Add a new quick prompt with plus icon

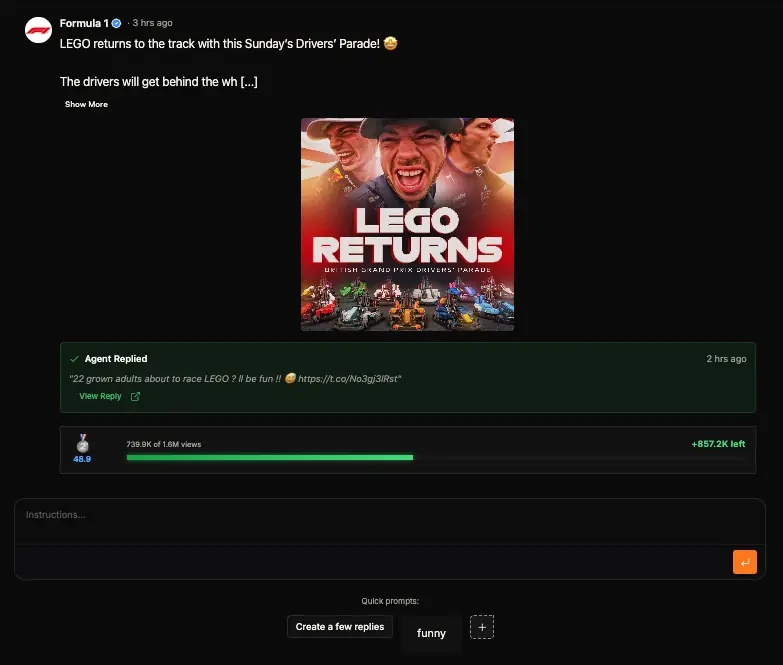pos(481,627)
